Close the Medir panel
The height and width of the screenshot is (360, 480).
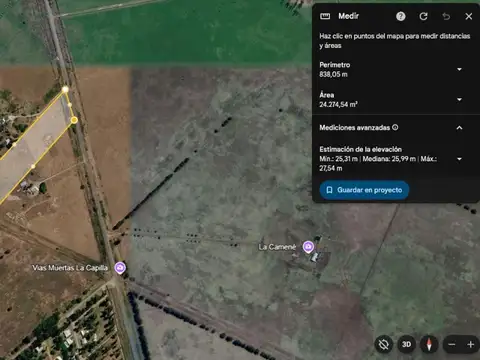click(469, 16)
